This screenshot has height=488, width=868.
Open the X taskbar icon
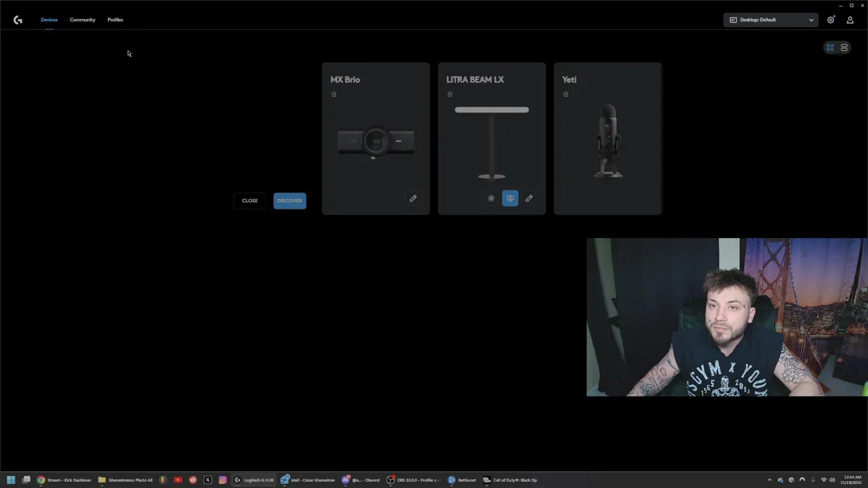208,480
